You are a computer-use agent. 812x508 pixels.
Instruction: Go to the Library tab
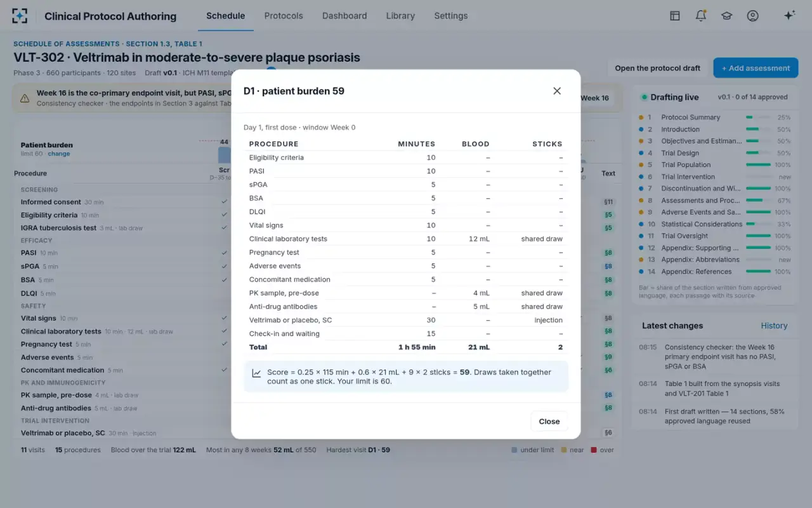400,16
